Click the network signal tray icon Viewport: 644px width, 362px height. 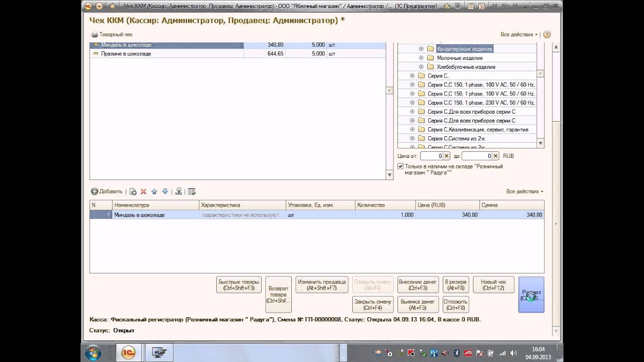pyautogui.click(x=502, y=353)
